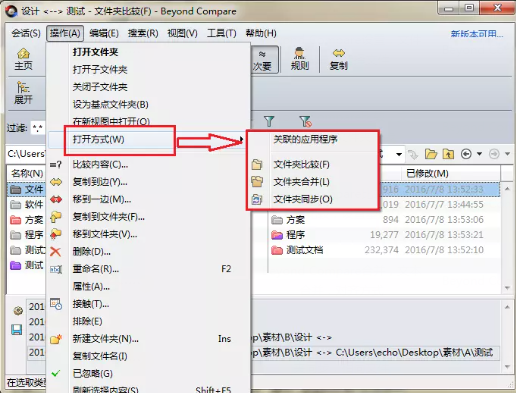516x393 pixels.
Task: Click the filter funnel with red mark icon
Action: coord(305,121)
